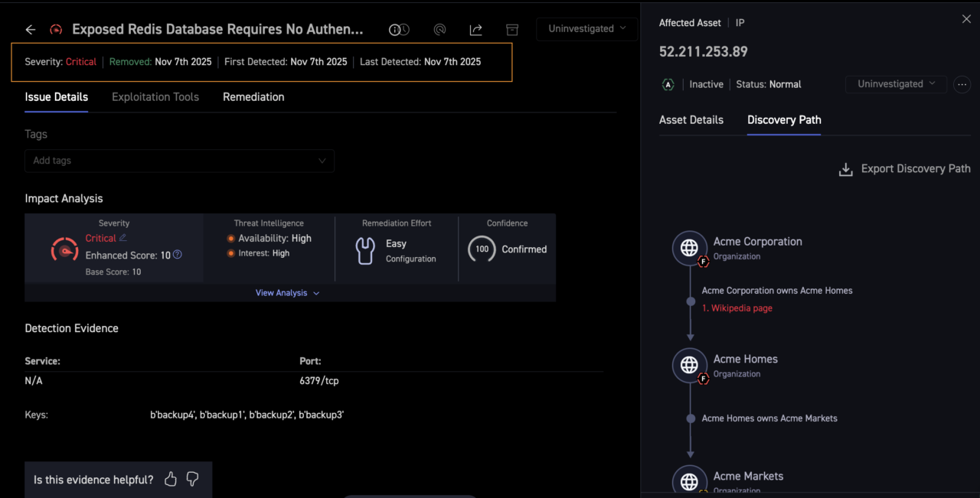This screenshot has height=498, width=980.
Task: Close the Affected Asset side panel
Action: pyautogui.click(x=966, y=19)
